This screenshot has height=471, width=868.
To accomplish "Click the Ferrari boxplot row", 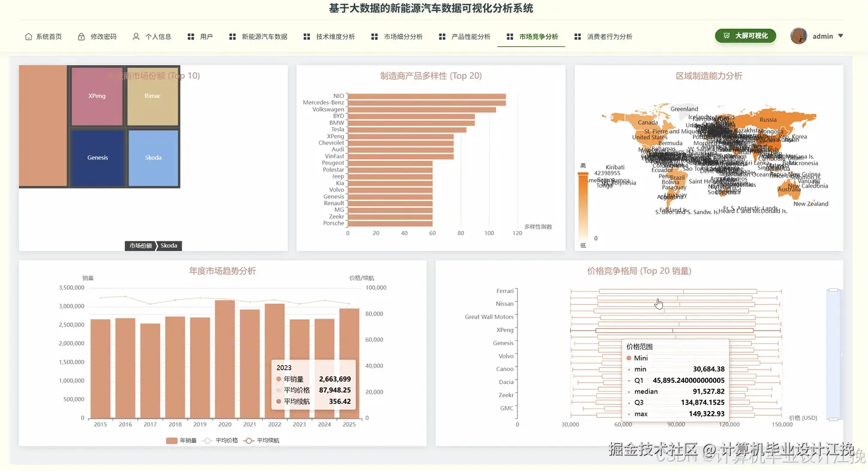I will click(x=676, y=291).
